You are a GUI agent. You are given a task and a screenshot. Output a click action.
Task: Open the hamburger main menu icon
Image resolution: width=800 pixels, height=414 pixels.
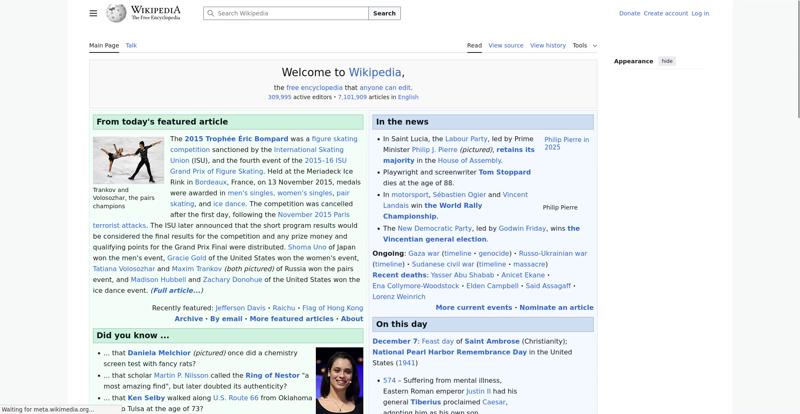point(93,13)
